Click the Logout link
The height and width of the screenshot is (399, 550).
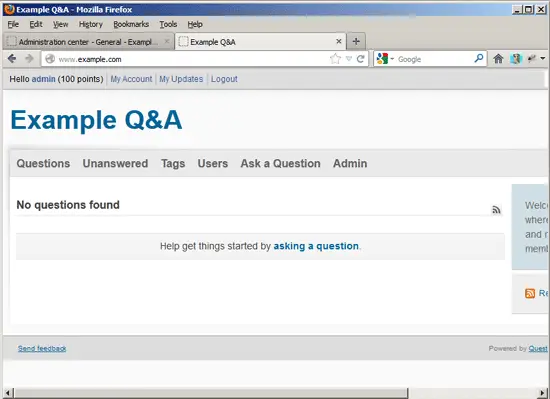(x=224, y=79)
